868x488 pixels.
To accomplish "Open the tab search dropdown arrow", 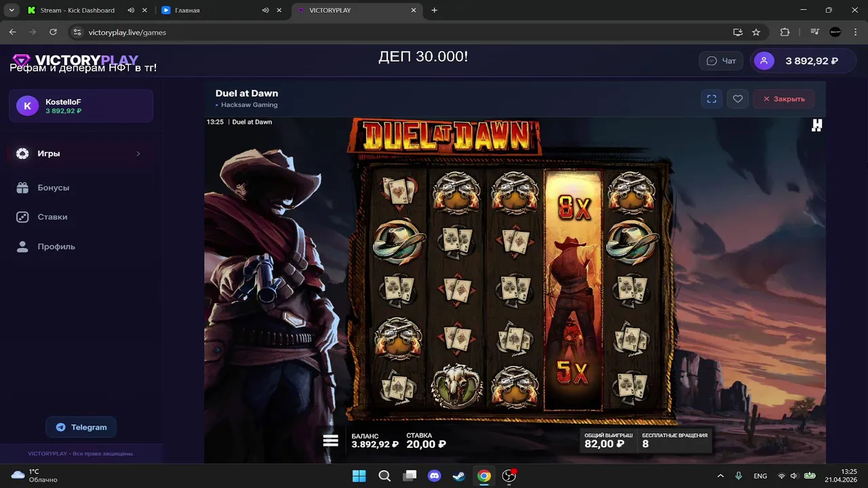I will (x=12, y=10).
